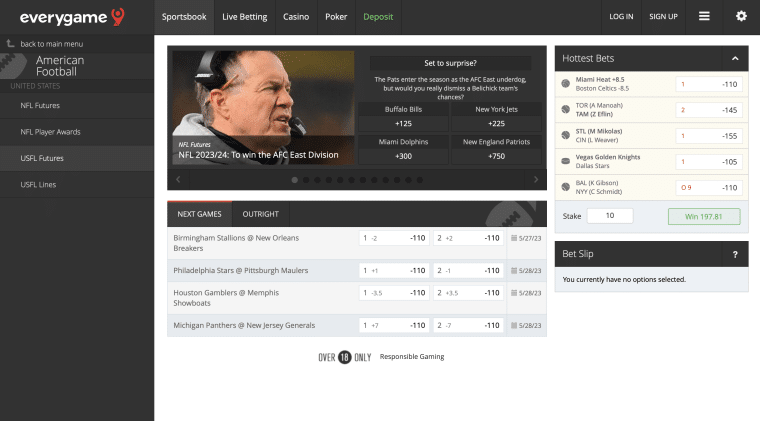Open NFL Player Awards in sidebar

(x=77, y=132)
